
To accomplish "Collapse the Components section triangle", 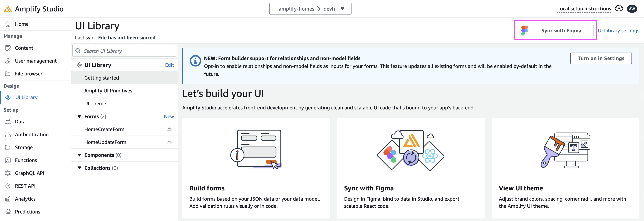I will [79, 155].
